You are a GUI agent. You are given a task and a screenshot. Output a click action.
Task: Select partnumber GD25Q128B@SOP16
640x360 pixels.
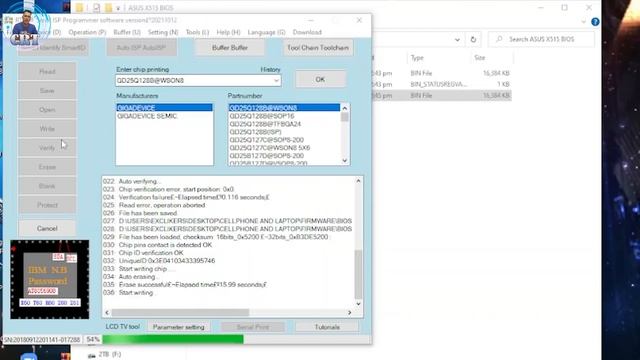(284, 116)
